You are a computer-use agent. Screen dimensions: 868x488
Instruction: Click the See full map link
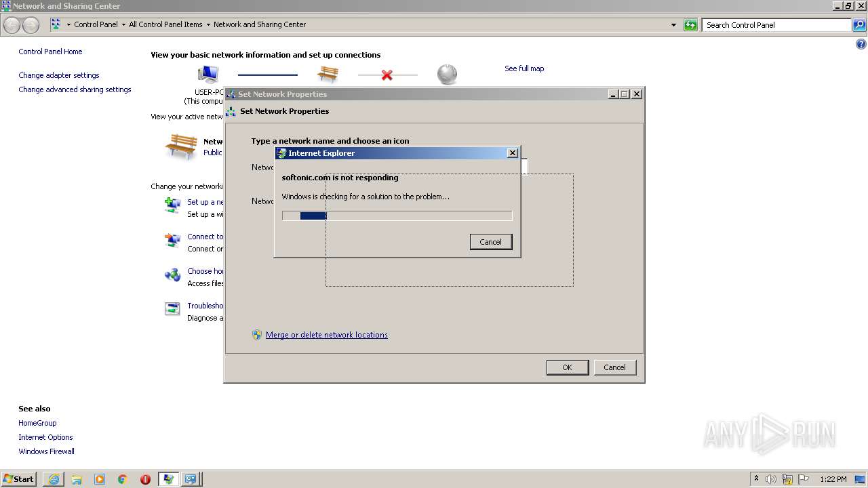tap(524, 68)
